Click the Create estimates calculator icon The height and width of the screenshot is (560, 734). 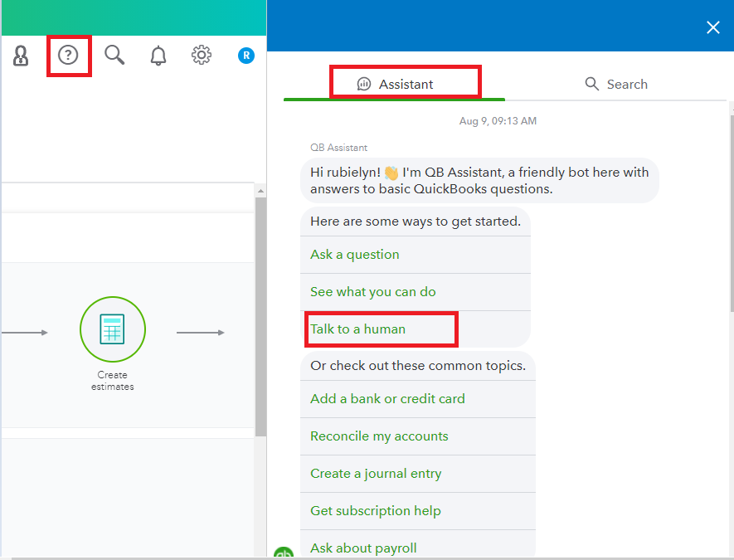(113, 329)
